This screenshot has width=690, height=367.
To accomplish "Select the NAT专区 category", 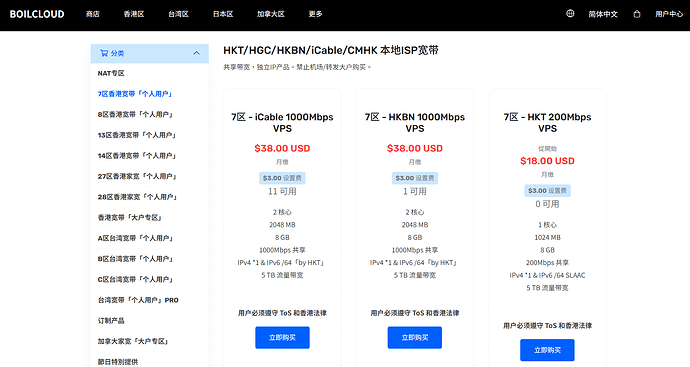I will point(150,73).
